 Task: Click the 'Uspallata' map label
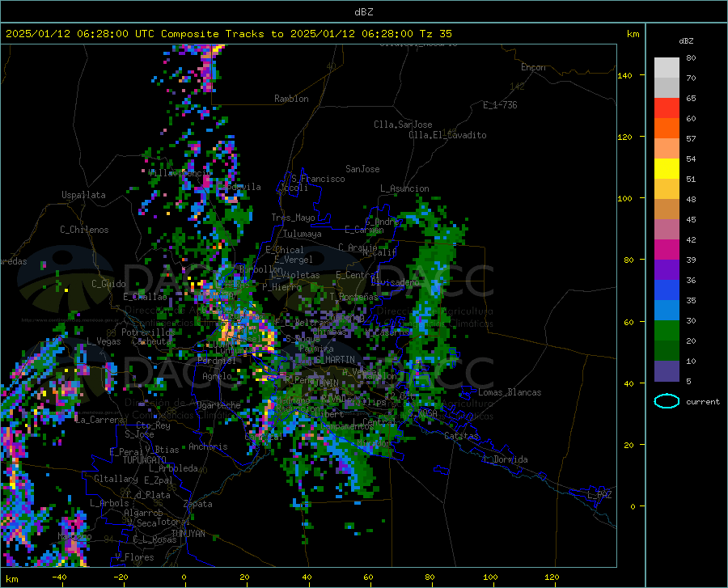point(83,195)
